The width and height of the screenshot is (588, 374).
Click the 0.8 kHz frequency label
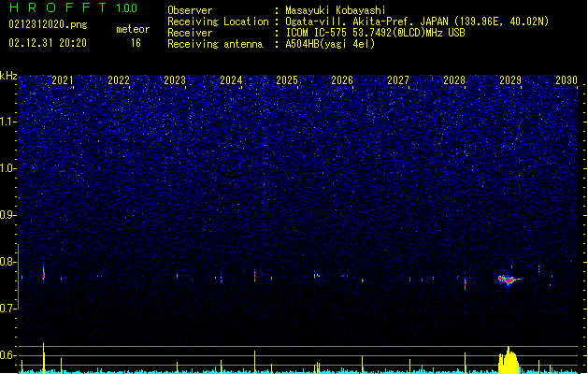click(8, 262)
